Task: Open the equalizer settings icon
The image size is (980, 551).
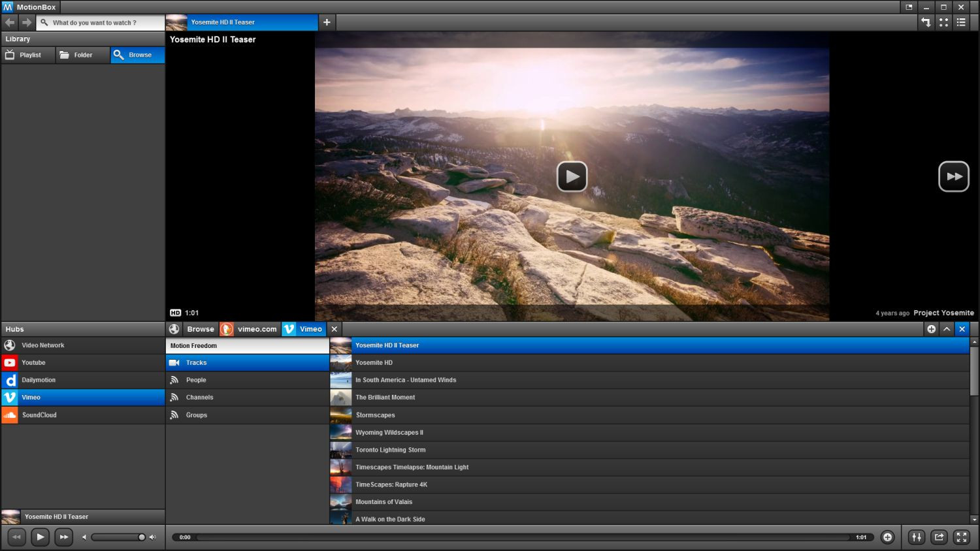Action: (x=917, y=537)
